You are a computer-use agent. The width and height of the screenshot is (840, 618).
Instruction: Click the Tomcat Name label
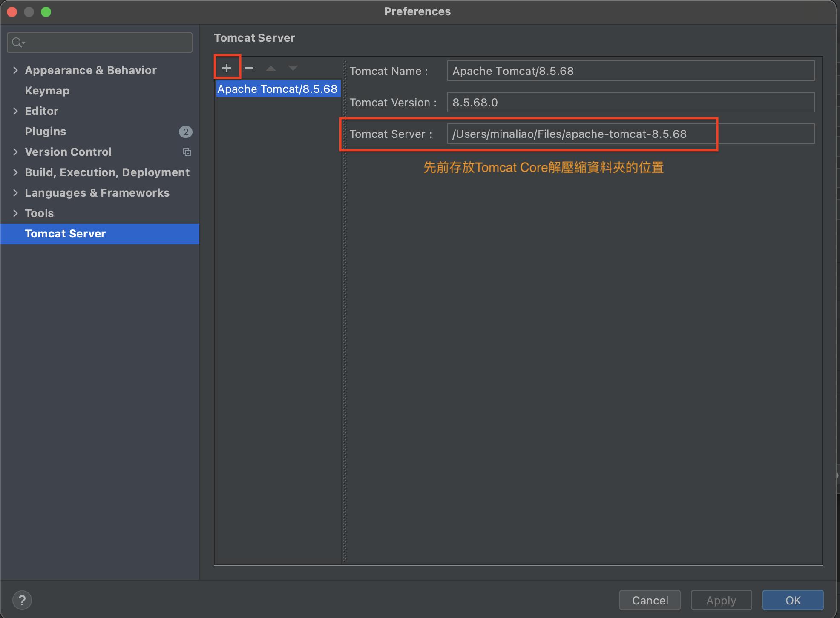pyautogui.click(x=388, y=71)
